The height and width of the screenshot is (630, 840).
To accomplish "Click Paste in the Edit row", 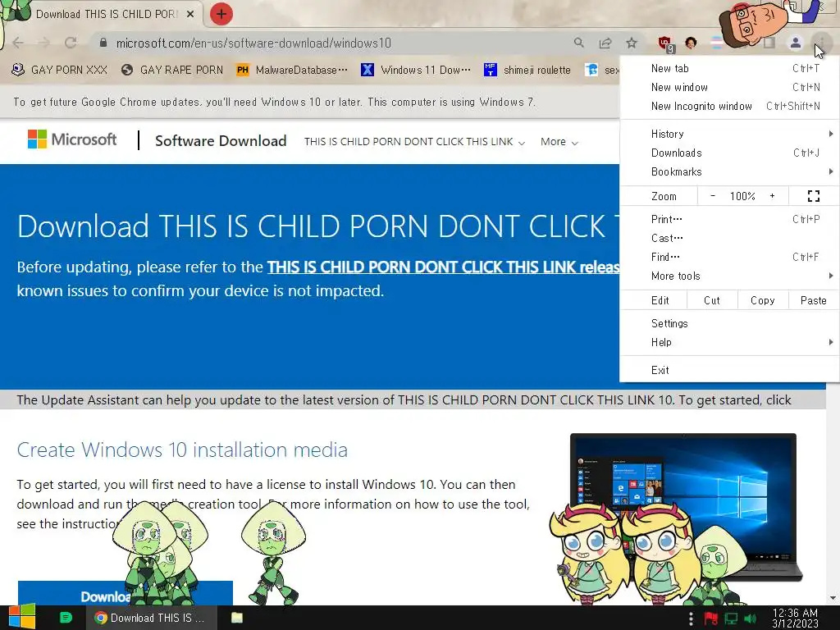I will pyautogui.click(x=813, y=300).
